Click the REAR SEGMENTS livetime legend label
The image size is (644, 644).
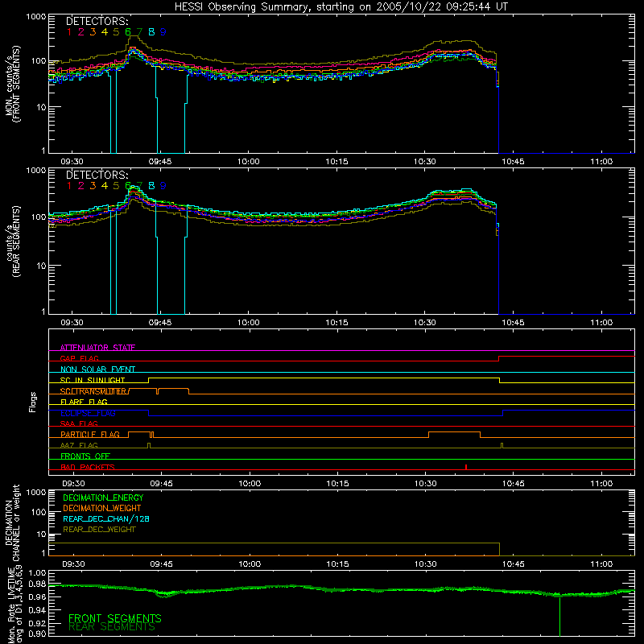click(112, 627)
